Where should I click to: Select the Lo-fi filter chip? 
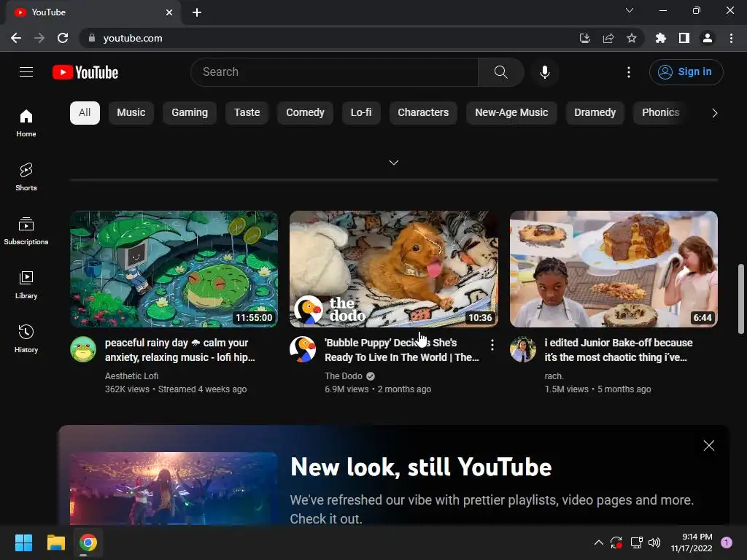361,113
